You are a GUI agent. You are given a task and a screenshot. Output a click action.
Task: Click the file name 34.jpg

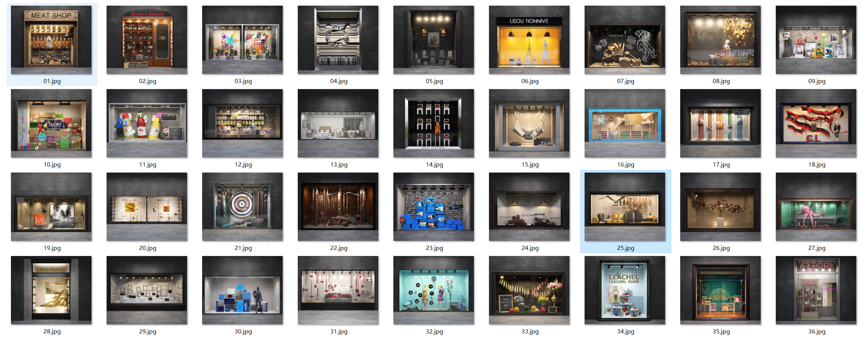pyautogui.click(x=626, y=332)
